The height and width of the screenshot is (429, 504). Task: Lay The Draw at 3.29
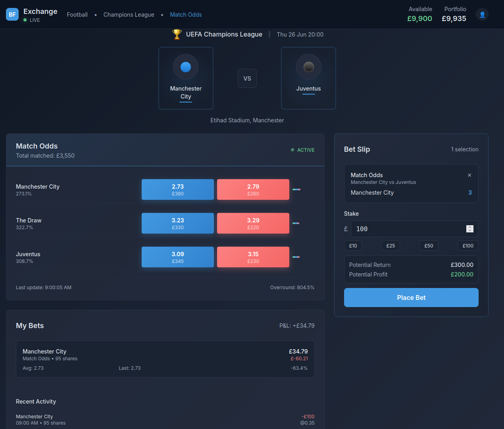(x=253, y=223)
